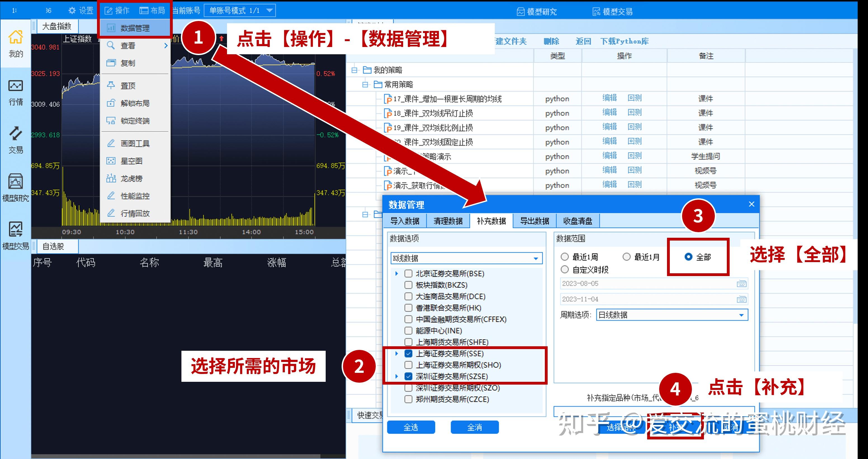Open the 设置 settings gear in the top bar
868x459 pixels.
pyautogui.click(x=81, y=10)
